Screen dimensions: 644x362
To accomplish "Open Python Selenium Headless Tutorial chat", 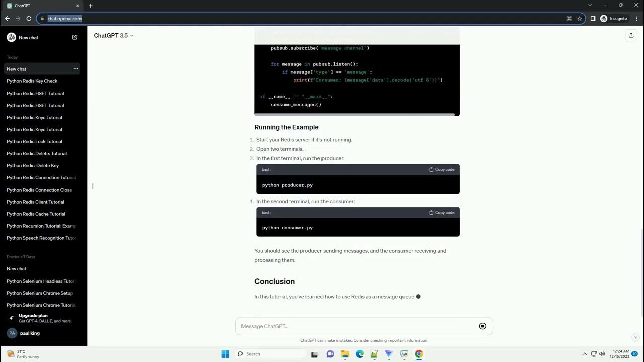I will tap(41, 281).
